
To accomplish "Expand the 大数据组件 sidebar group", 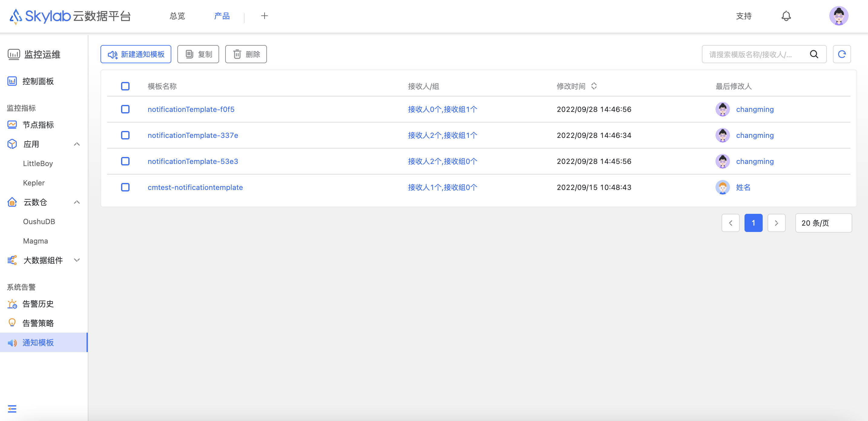I will [77, 260].
